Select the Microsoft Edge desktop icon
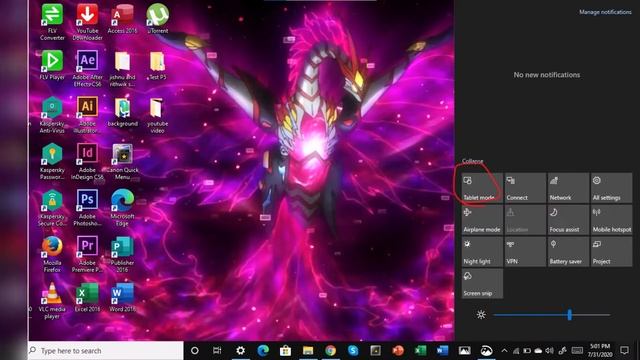The height and width of the screenshot is (360, 640). point(122,208)
